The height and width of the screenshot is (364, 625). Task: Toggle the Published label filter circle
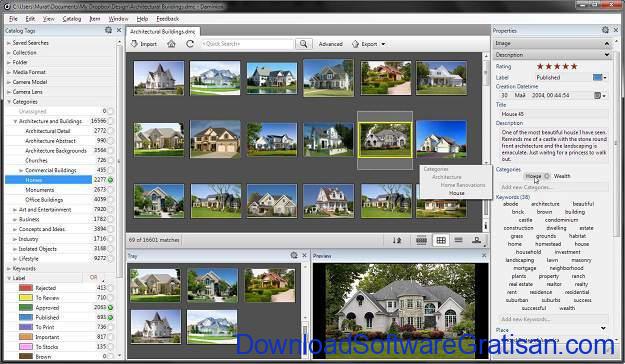pos(110,317)
